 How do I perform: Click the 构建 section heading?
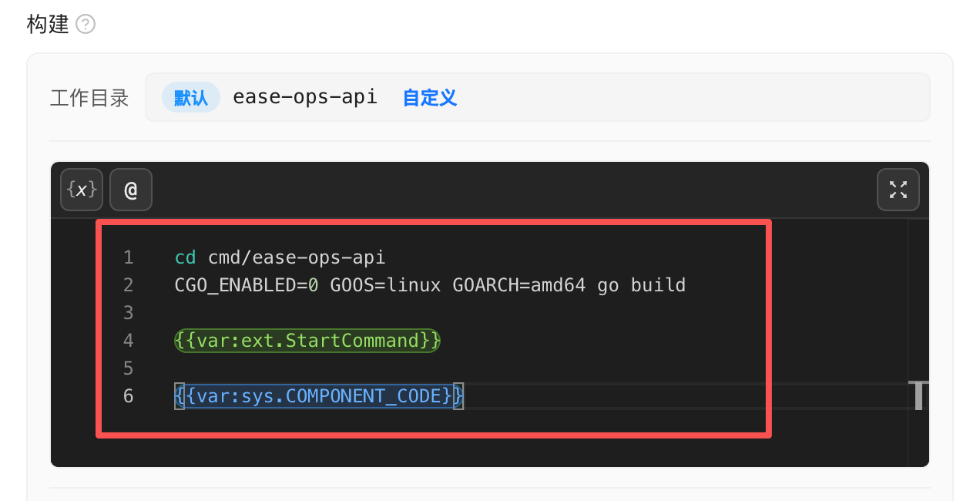pyautogui.click(x=48, y=25)
